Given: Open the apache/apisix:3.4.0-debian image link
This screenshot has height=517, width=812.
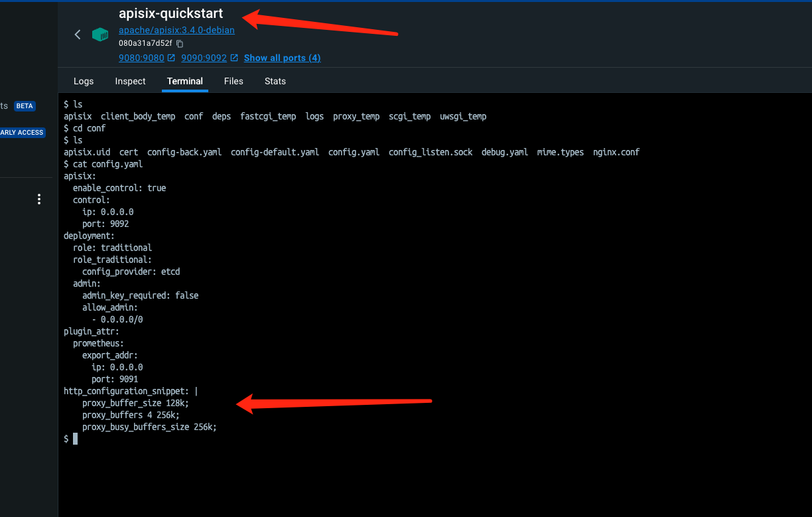Looking at the screenshot, I should pyautogui.click(x=176, y=30).
